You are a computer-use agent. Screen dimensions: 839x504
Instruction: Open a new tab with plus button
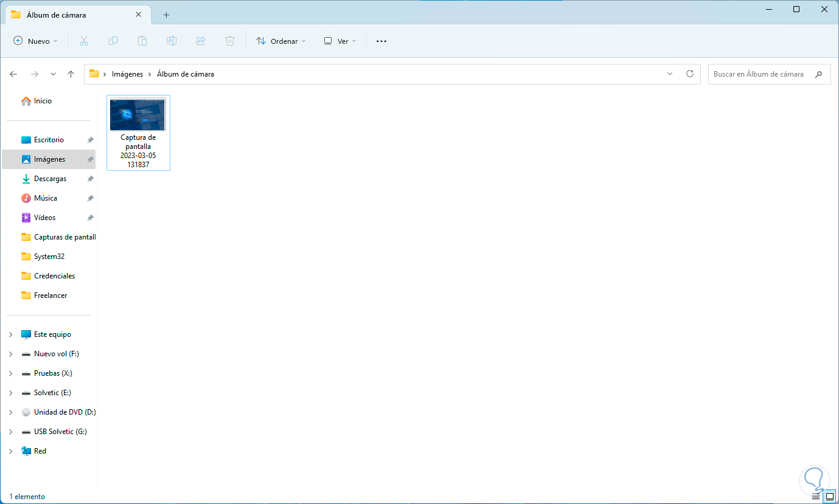166,15
